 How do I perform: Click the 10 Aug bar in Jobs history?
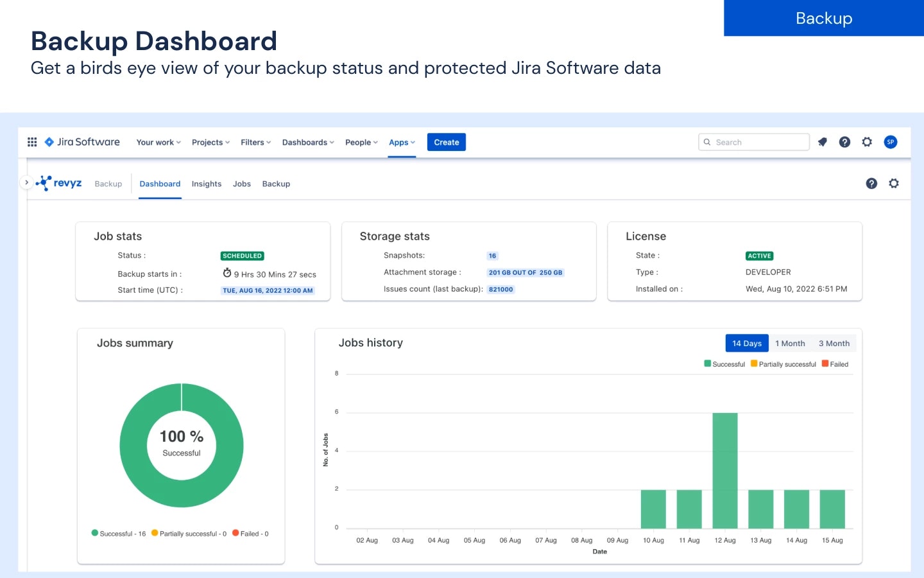(653, 509)
